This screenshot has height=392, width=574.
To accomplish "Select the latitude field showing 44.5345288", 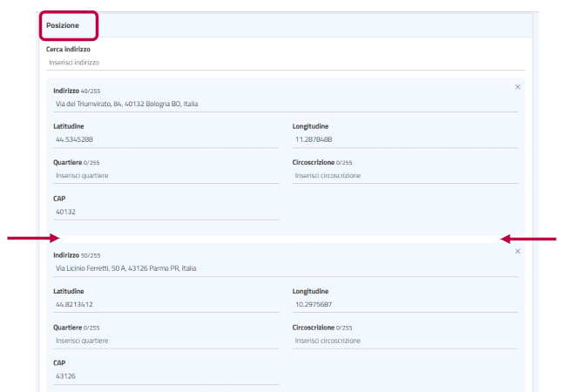I will (x=165, y=139).
